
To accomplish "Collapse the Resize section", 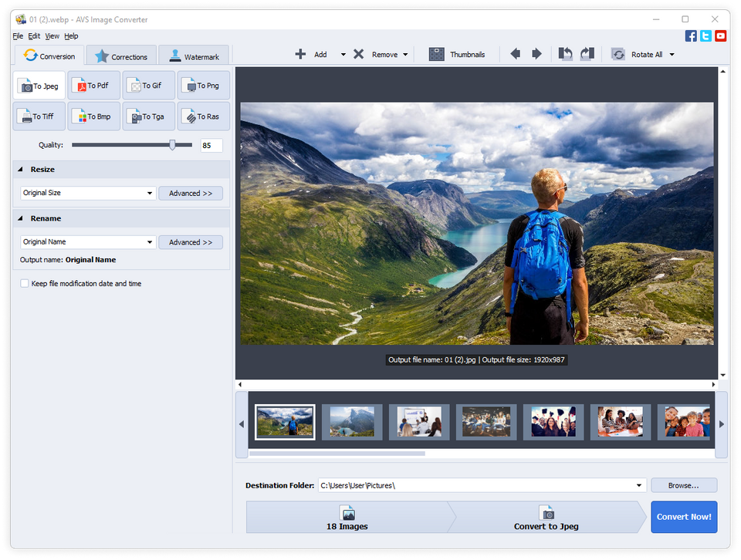I will (21, 170).
